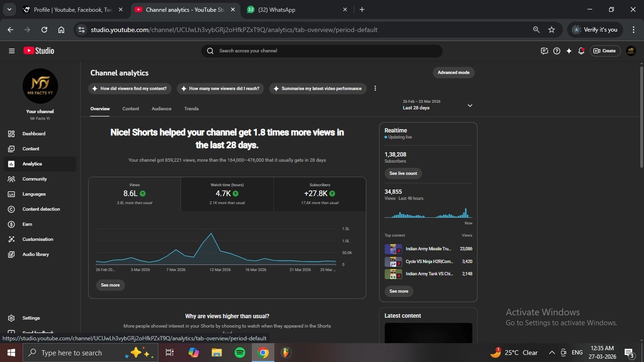Open the Earn section in sidebar
Viewport: 644px width, 362px height.
(x=27, y=224)
